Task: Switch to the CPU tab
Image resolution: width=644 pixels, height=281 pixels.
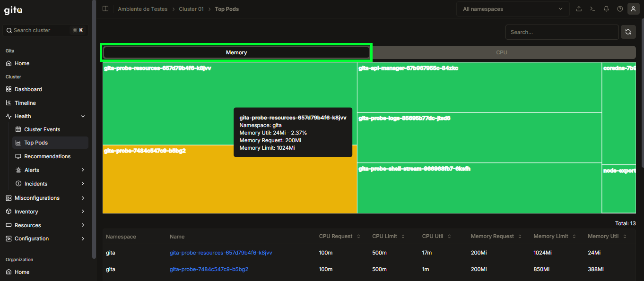Action: (x=502, y=52)
